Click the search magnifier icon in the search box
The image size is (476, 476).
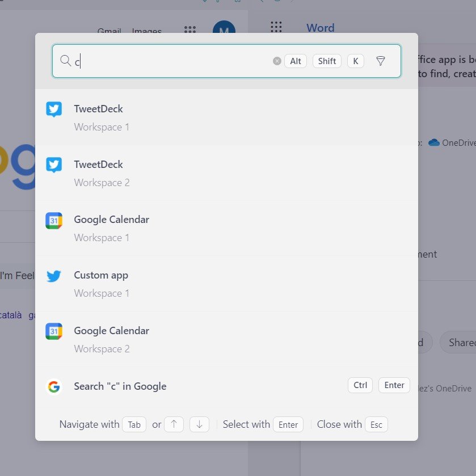click(x=65, y=60)
